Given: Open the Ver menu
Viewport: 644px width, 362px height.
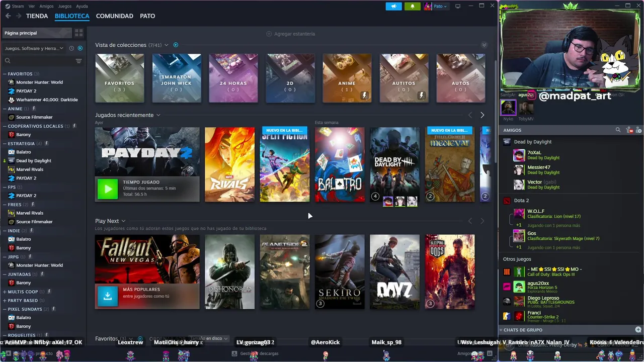Looking at the screenshot, I should (32, 6).
